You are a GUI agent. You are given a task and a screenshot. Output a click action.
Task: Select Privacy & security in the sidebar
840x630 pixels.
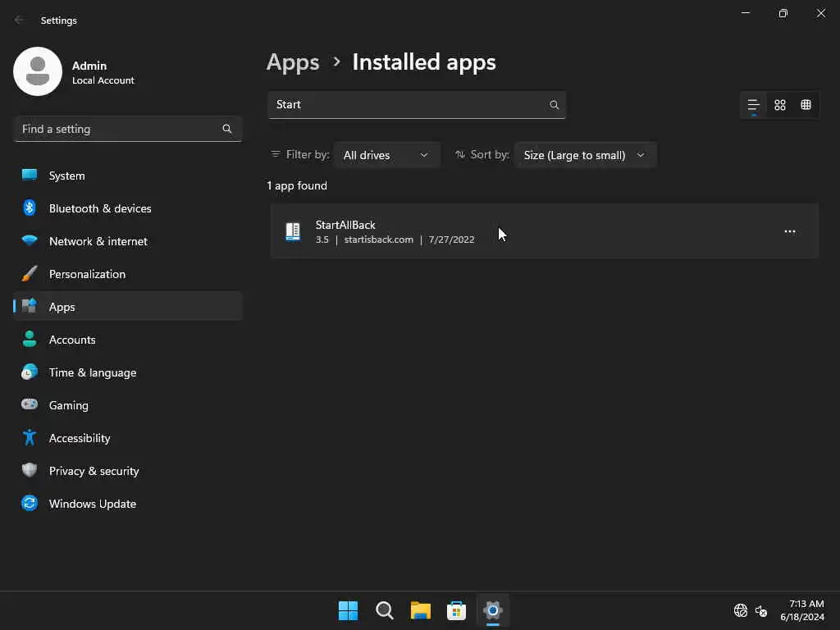click(94, 471)
